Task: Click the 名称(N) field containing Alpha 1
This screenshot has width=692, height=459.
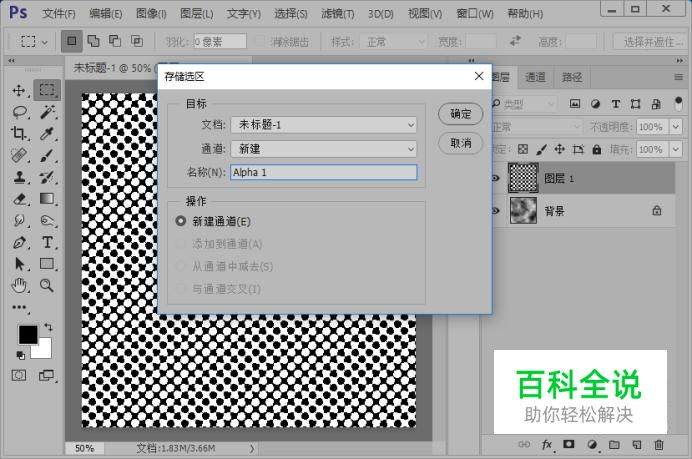Action: [x=323, y=172]
